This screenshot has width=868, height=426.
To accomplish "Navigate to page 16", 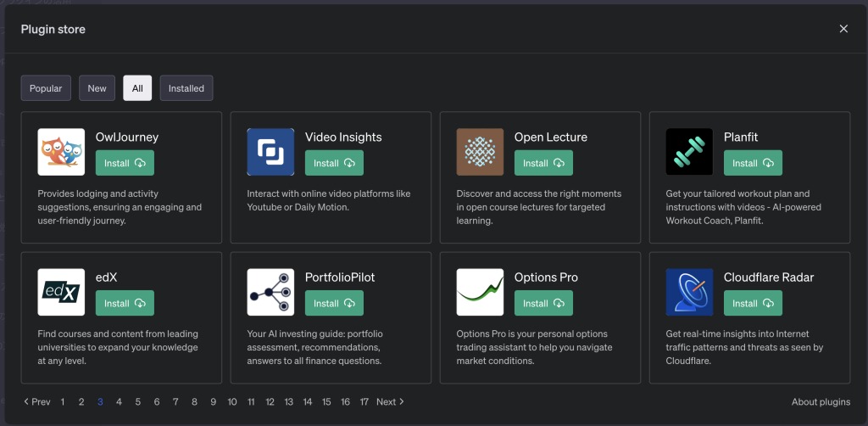I will pos(345,401).
